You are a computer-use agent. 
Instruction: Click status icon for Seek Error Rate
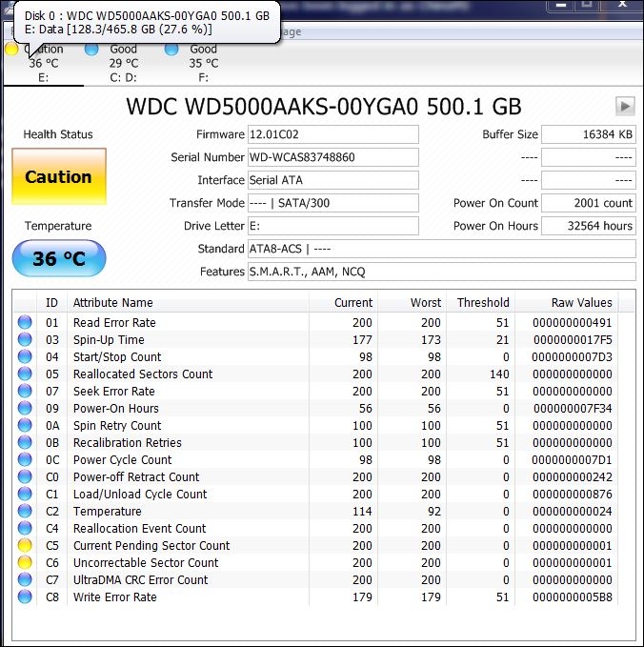click(25, 391)
